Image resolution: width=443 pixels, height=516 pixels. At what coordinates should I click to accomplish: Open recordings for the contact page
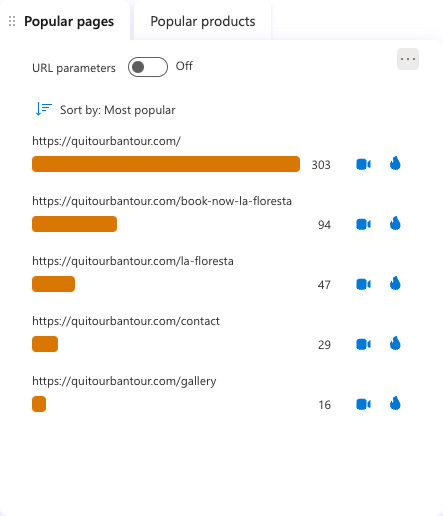pos(363,344)
